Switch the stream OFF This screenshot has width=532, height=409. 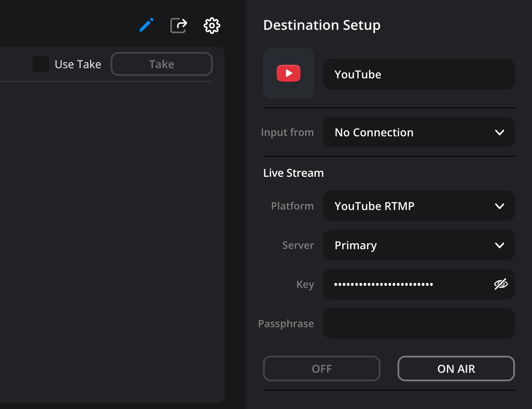[322, 369]
